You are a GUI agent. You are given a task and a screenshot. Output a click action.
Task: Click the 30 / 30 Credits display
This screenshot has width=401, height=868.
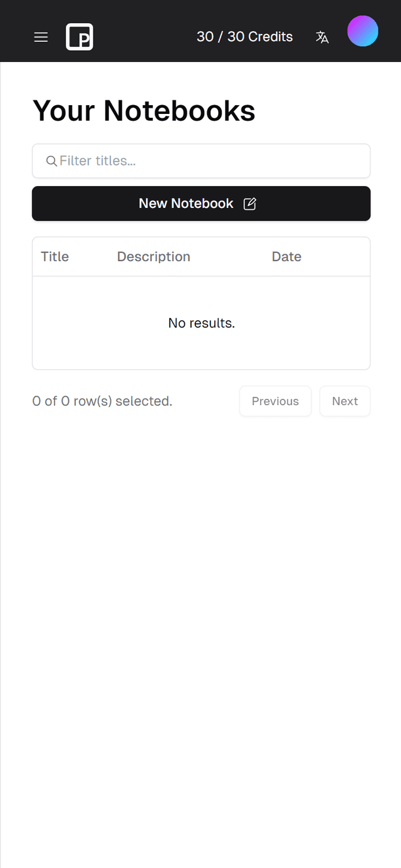(244, 37)
